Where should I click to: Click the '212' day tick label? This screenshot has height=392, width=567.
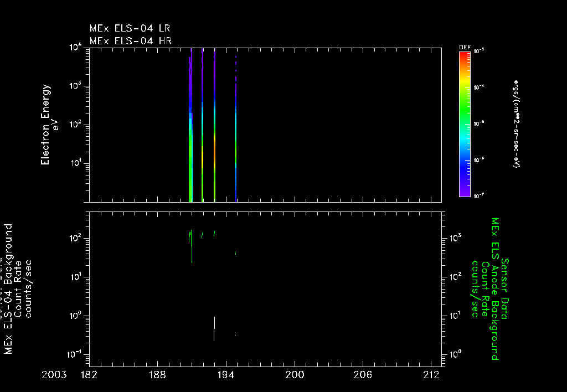coord(431,375)
